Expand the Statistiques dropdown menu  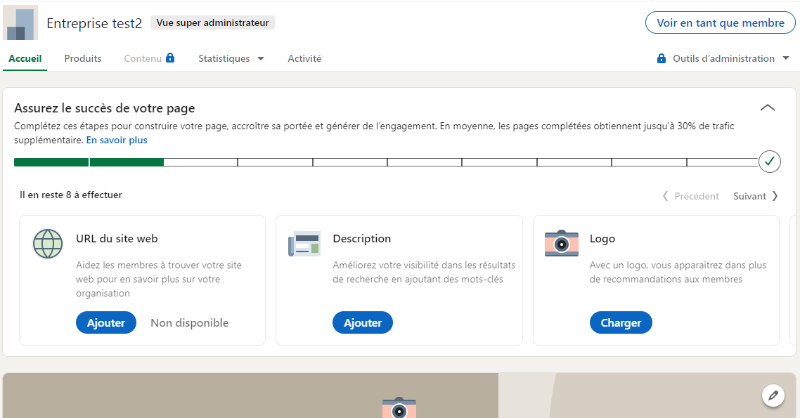[231, 59]
